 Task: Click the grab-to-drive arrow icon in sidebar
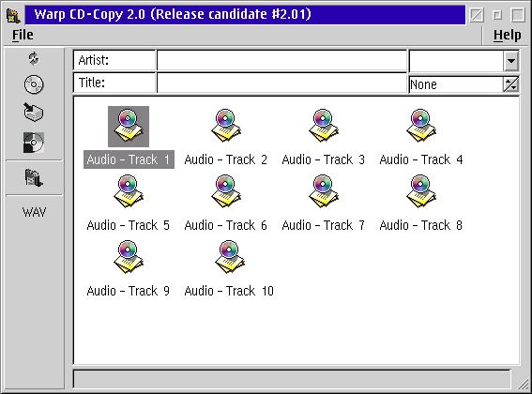pos(33,112)
